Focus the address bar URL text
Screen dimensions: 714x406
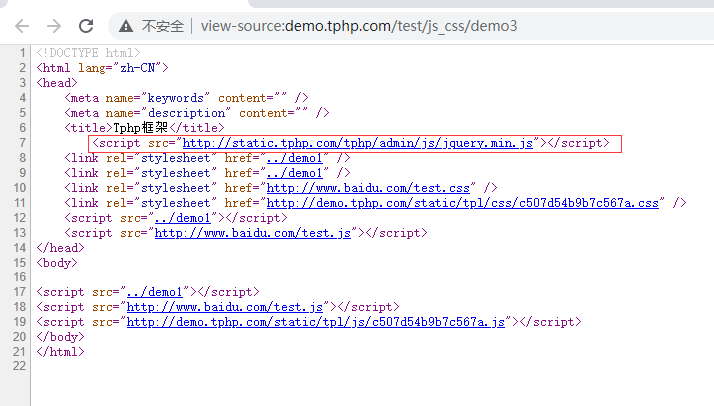(359, 26)
